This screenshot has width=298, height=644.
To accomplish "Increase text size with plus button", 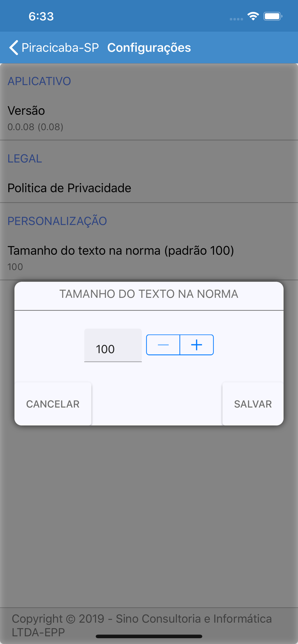I will tap(196, 345).
